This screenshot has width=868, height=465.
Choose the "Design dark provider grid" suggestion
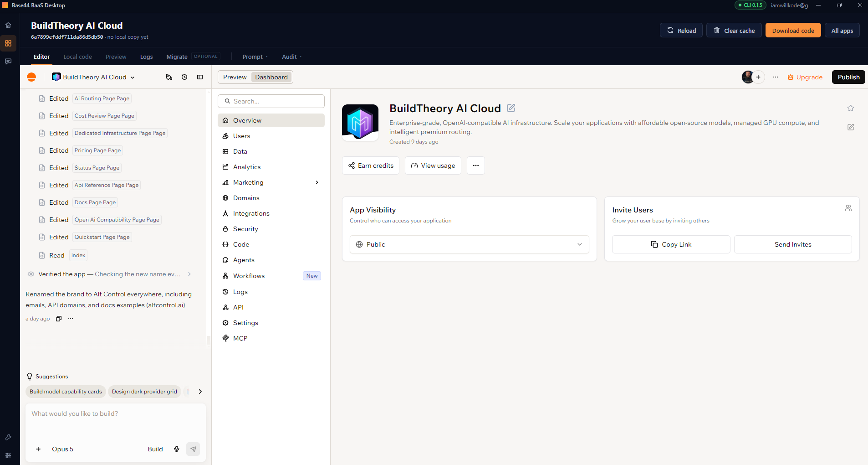point(144,392)
